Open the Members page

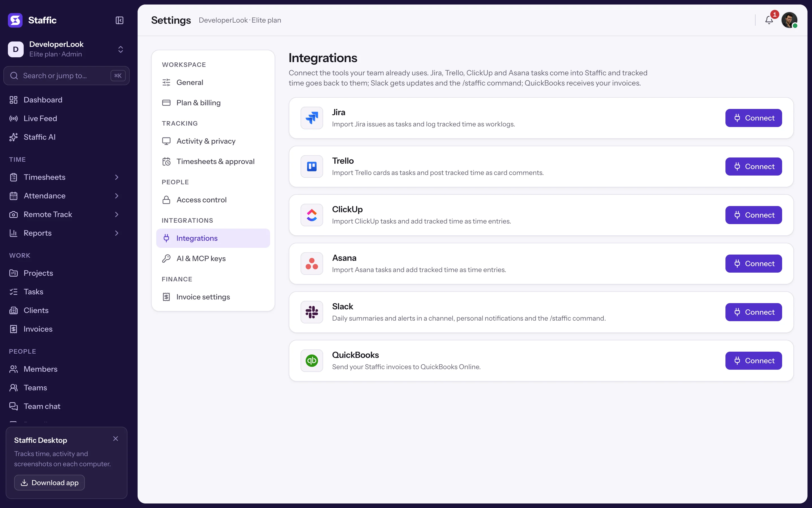click(x=67, y=369)
